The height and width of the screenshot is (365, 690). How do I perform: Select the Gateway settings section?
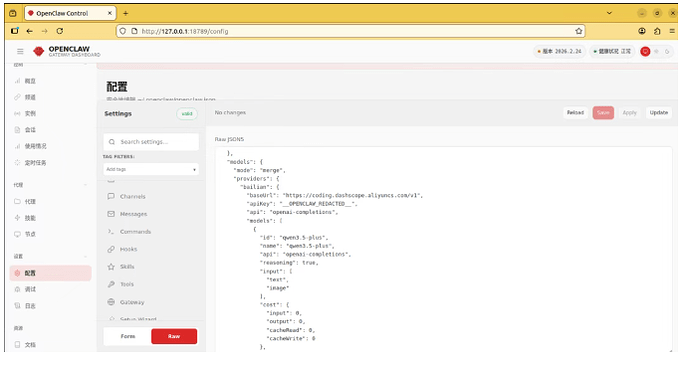[x=151, y=302]
